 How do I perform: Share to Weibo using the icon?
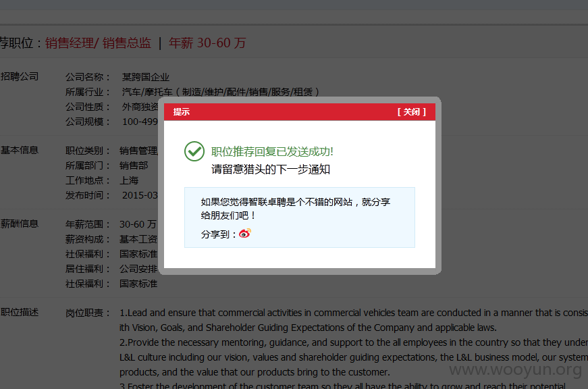click(245, 234)
